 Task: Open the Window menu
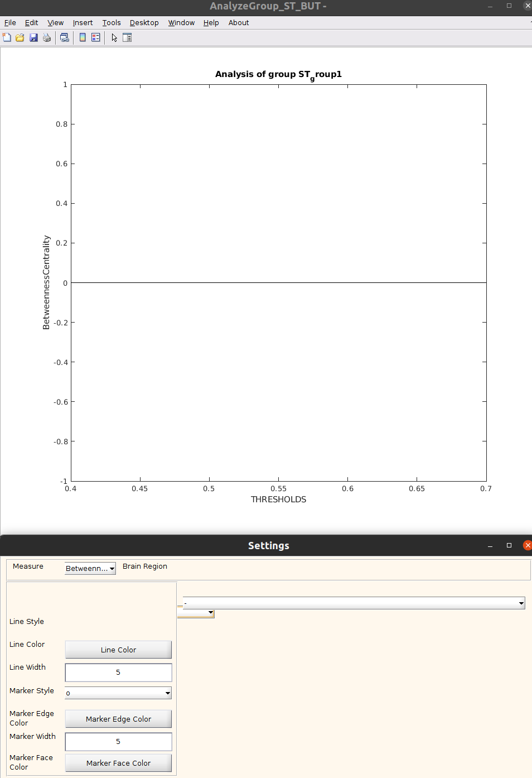pos(182,23)
